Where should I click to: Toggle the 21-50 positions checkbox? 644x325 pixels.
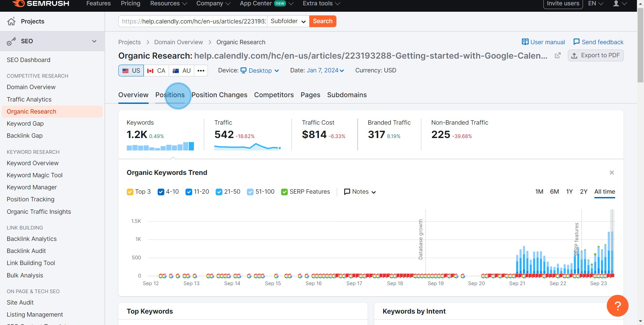click(x=219, y=192)
